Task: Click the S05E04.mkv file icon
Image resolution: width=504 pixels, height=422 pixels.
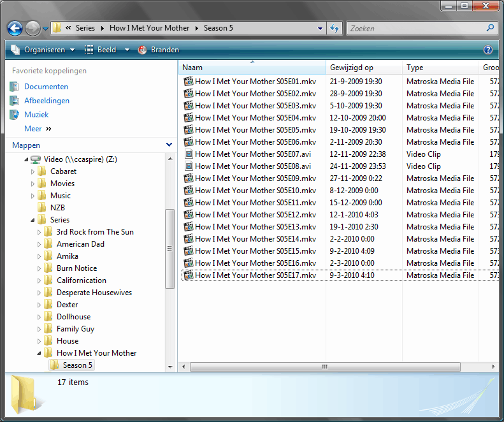Action: tap(189, 117)
